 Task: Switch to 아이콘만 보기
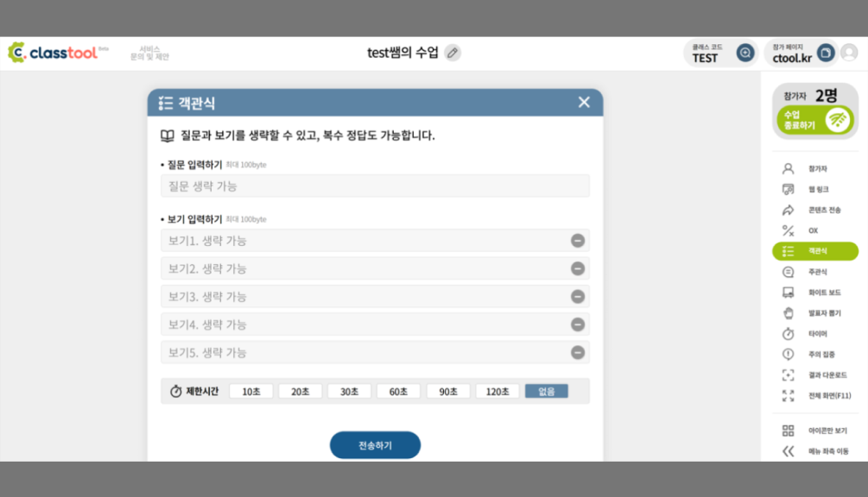pos(814,431)
